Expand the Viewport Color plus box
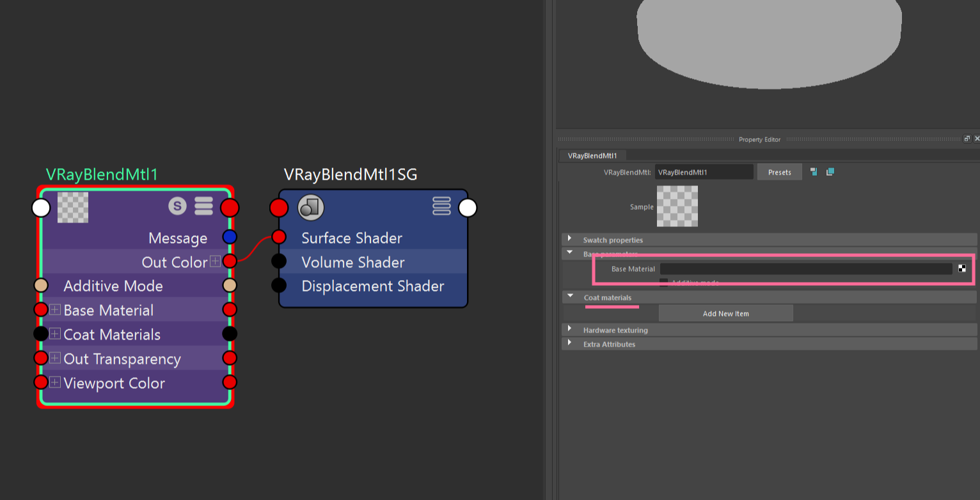Screen dimensions: 980x500 55,382
